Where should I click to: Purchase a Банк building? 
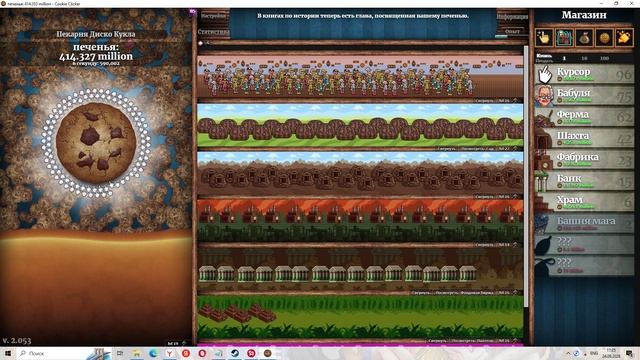click(x=584, y=181)
